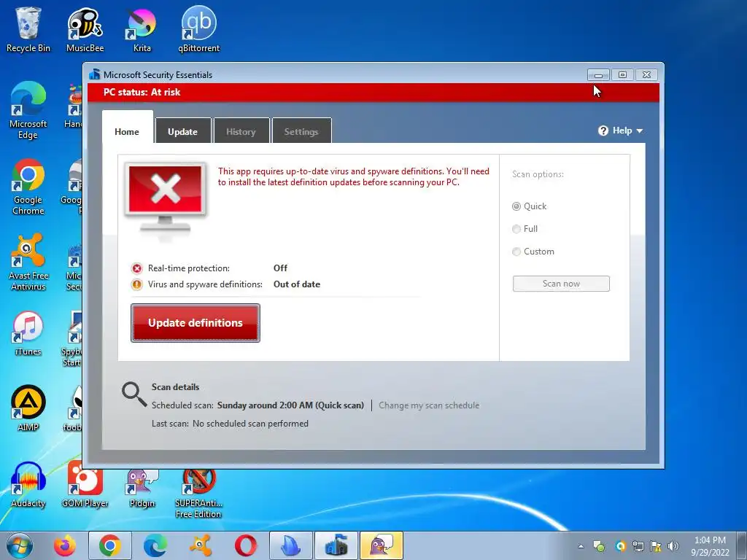
Task: Open the Avast Free Antivirus shortcut
Action: point(28,262)
